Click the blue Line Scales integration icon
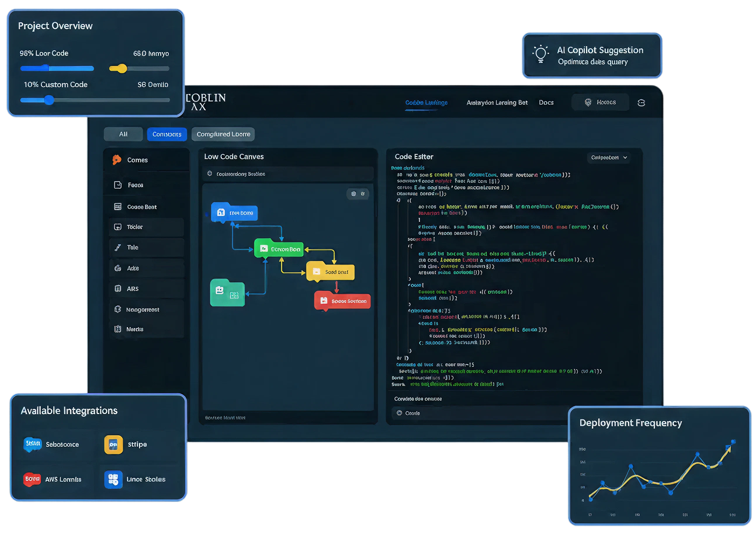This screenshot has width=756, height=535. pyautogui.click(x=113, y=480)
